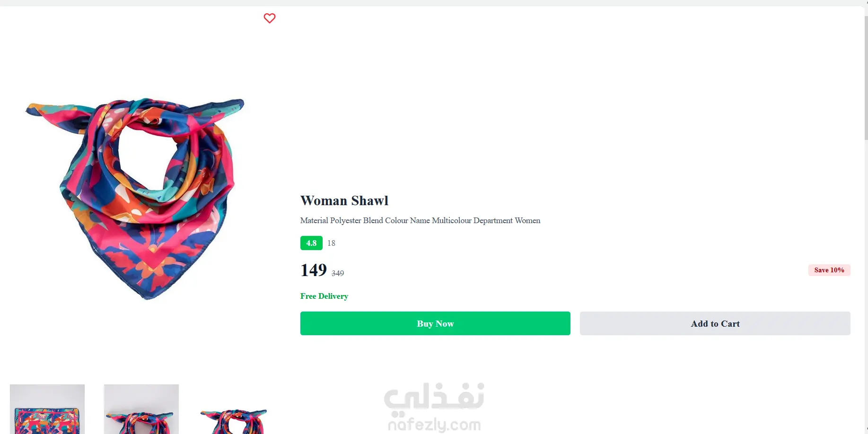Click the Arabic nafezly watermark text
The width and height of the screenshot is (868, 434).
pyautogui.click(x=434, y=396)
